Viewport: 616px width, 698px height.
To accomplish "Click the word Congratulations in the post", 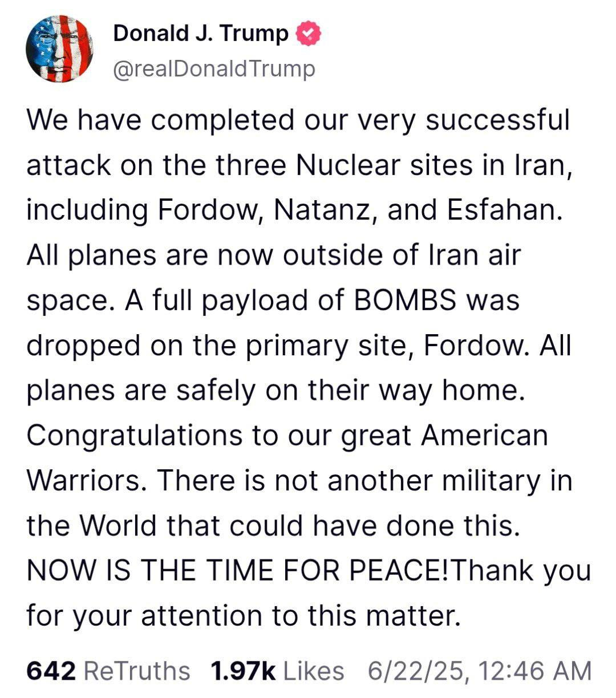I will 134,436.
